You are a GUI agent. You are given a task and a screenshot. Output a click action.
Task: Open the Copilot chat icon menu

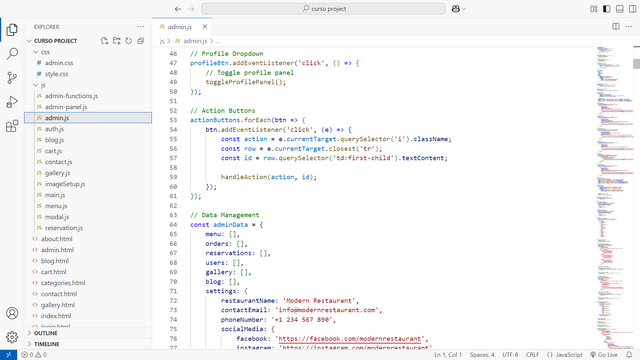(458, 9)
